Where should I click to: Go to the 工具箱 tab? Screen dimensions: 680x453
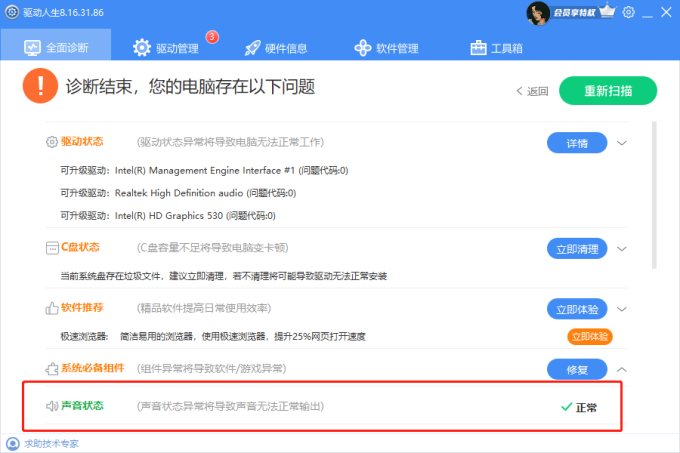pyautogui.click(x=495, y=48)
